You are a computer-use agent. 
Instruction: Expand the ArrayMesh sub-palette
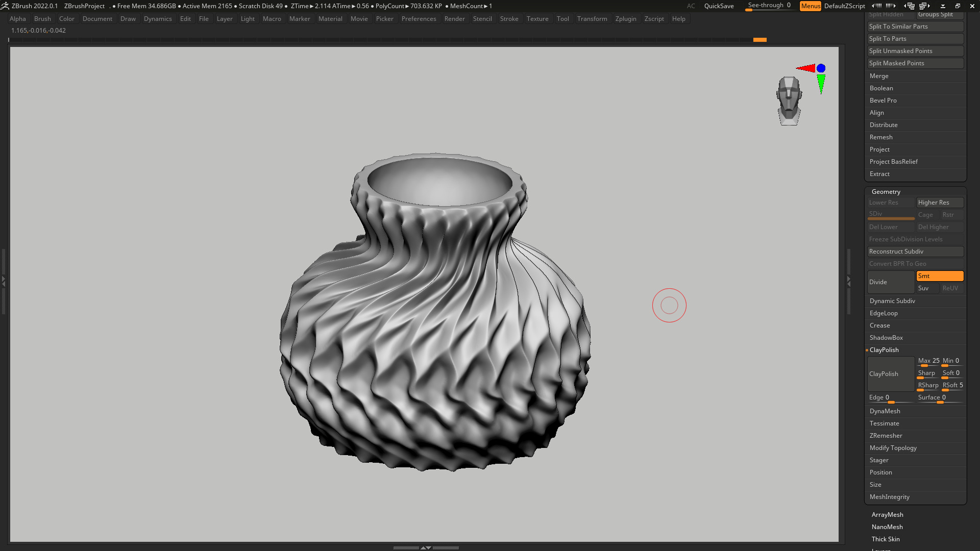(x=887, y=515)
